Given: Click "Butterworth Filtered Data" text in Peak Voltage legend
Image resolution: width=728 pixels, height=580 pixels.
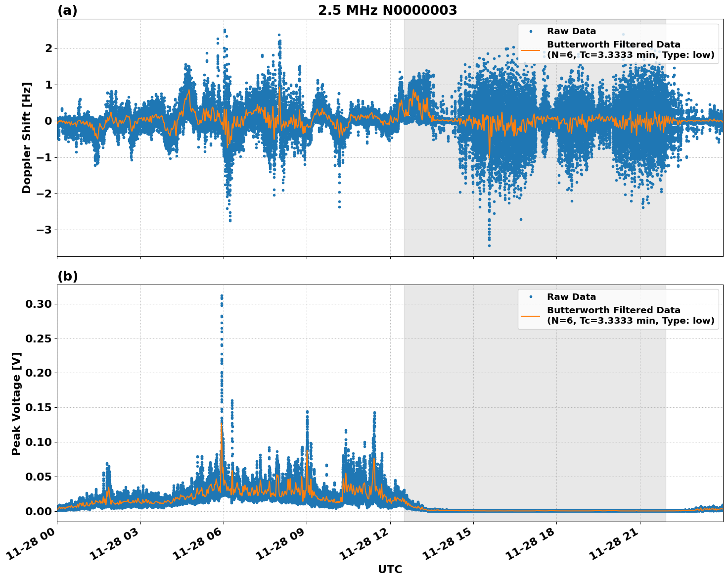Looking at the screenshot, I should click(613, 310).
